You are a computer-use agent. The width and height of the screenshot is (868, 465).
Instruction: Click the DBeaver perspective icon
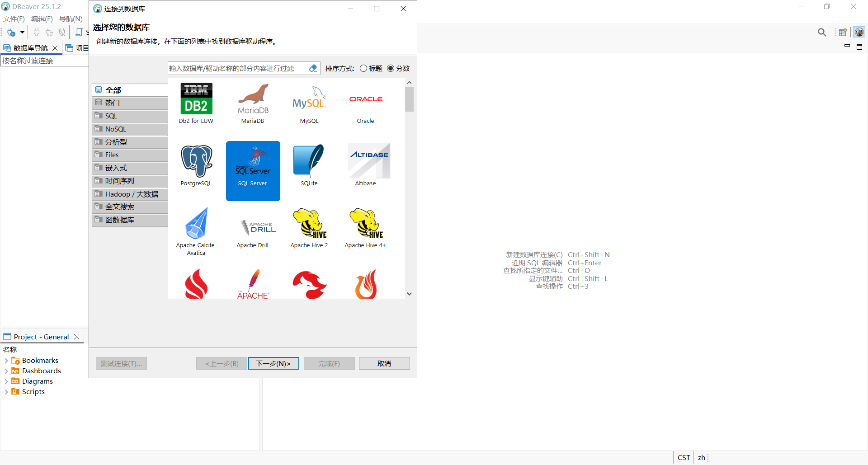[859, 32]
